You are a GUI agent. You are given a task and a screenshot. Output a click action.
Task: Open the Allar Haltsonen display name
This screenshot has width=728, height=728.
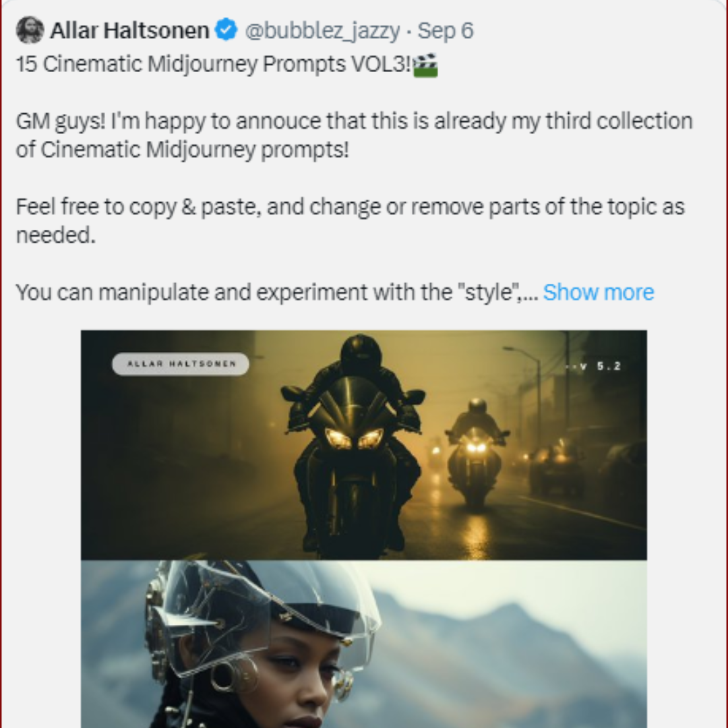tap(129, 30)
